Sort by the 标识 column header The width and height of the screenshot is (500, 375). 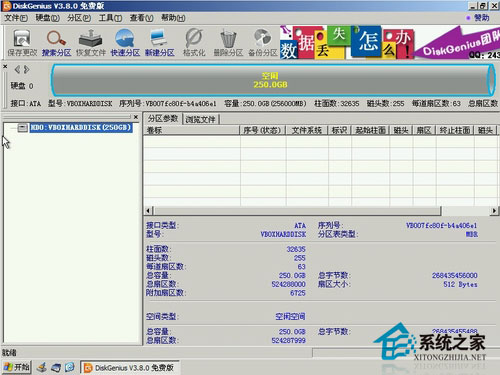[x=339, y=130]
